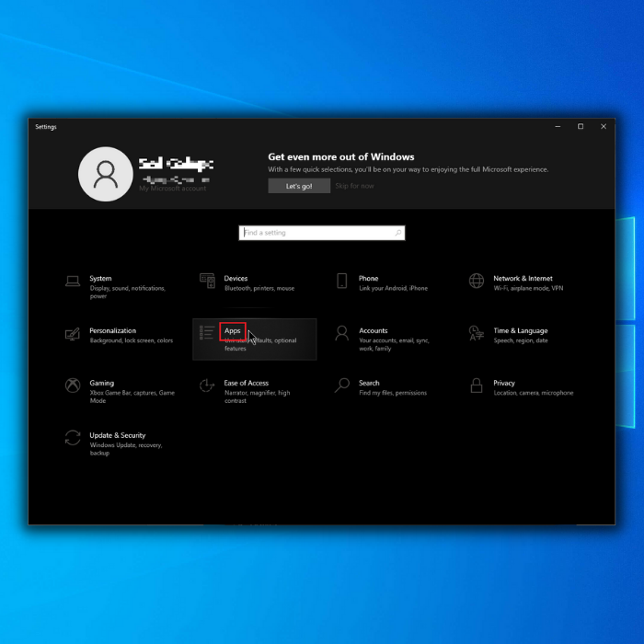Viewport: 644px width, 644px height.
Task: Select the Network & Internet title
Action: pyautogui.click(x=523, y=279)
